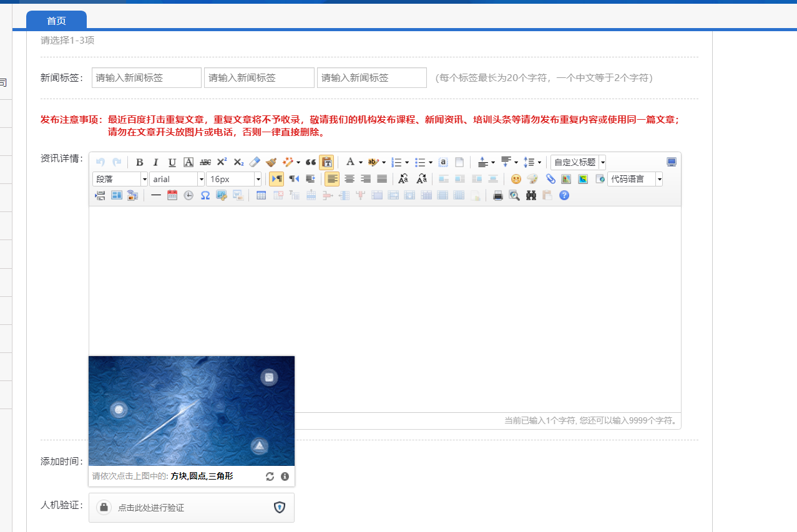The height and width of the screenshot is (532, 797).
Task: Open find and replace with the binoculars icon
Action: click(531, 195)
